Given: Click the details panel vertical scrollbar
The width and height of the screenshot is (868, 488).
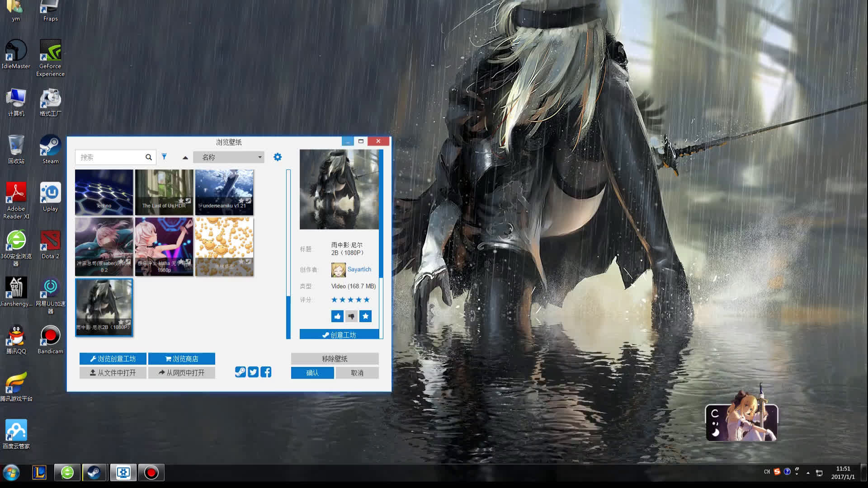Looking at the screenshot, I should [381, 244].
